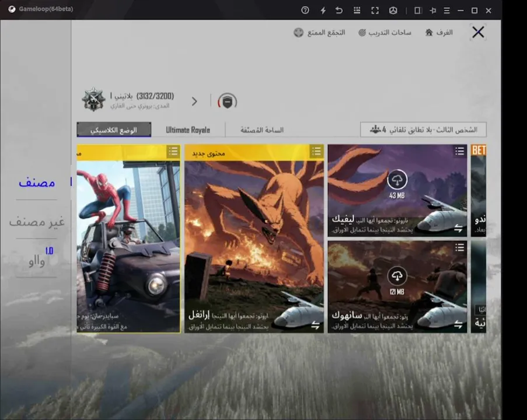Click swap arrows on the Livik card
Image resolution: width=527 pixels, height=420 pixels.
click(459, 229)
